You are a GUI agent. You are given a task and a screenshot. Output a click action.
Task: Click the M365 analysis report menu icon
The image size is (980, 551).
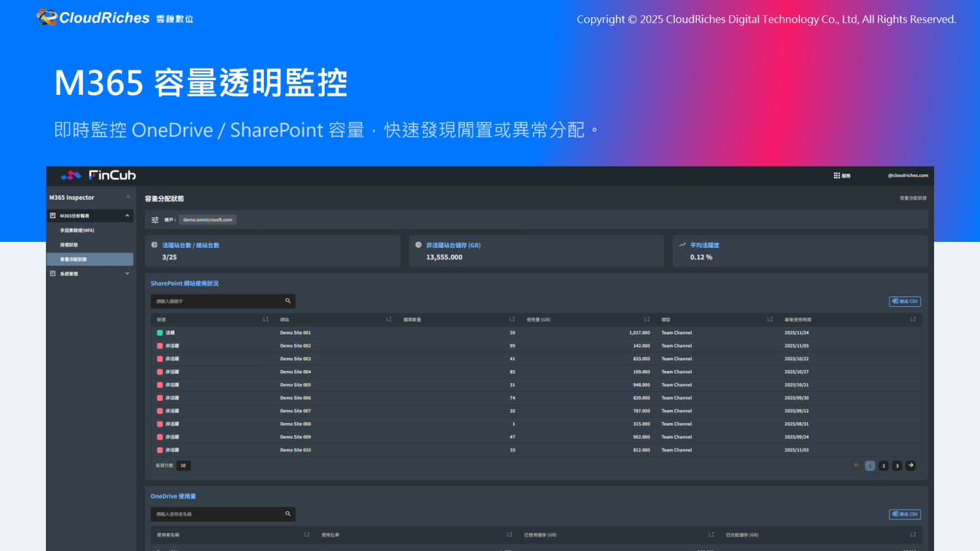point(53,216)
